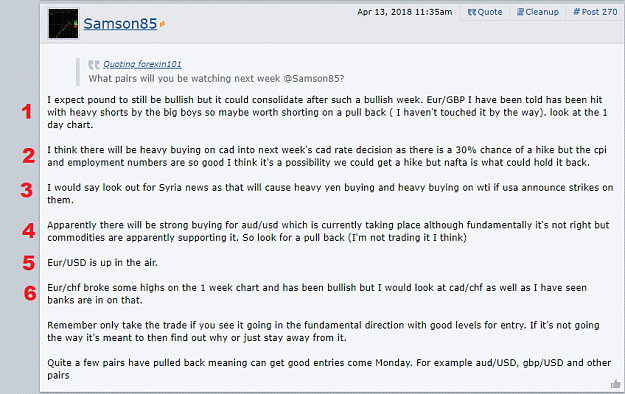Click the quoted question 'What pairs will you be watching'

[216, 79]
